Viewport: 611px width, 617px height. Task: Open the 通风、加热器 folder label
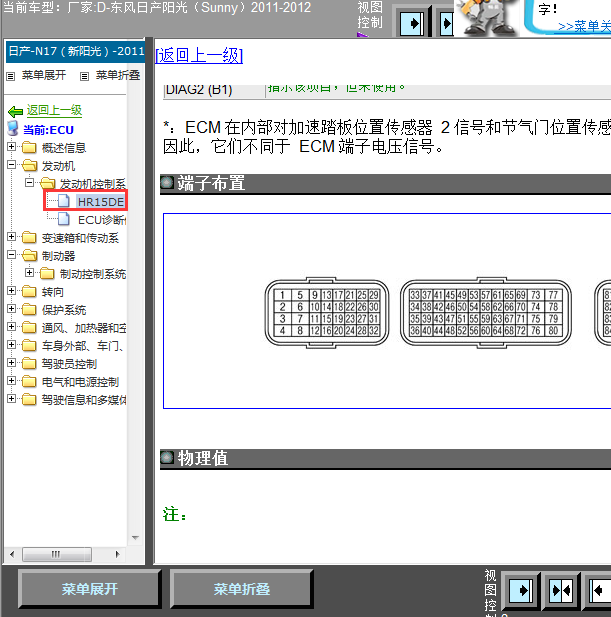pos(84,328)
